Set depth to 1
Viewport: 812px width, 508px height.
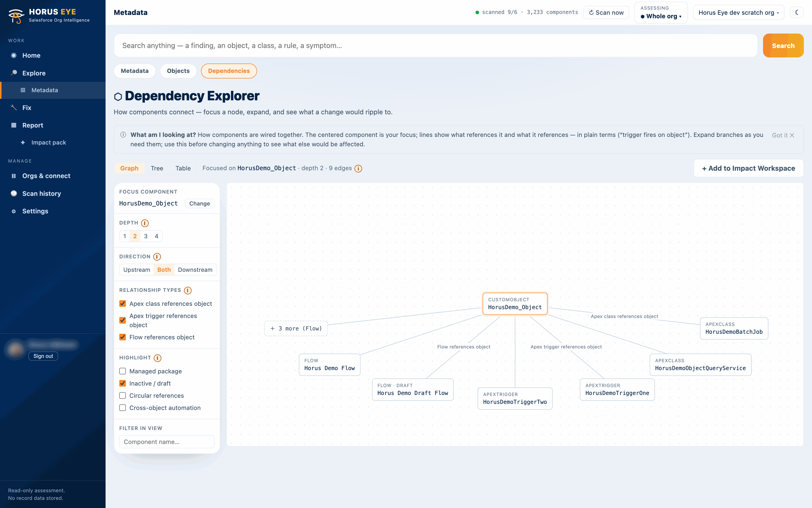pos(125,236)
